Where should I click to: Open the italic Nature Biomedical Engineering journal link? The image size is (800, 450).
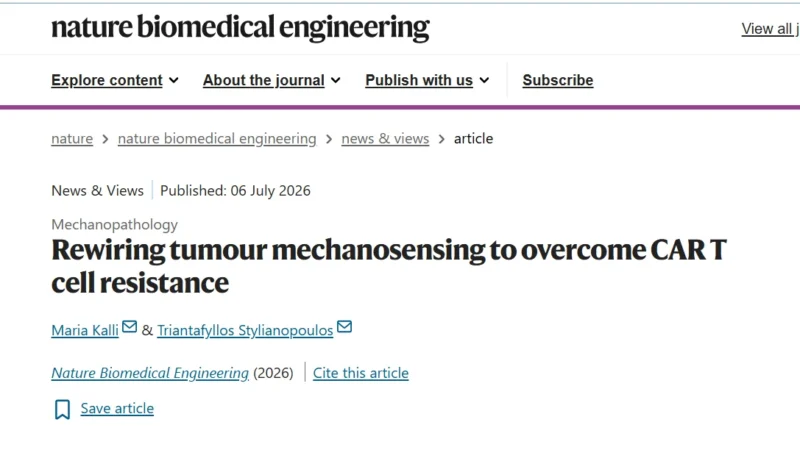(150, 373)
